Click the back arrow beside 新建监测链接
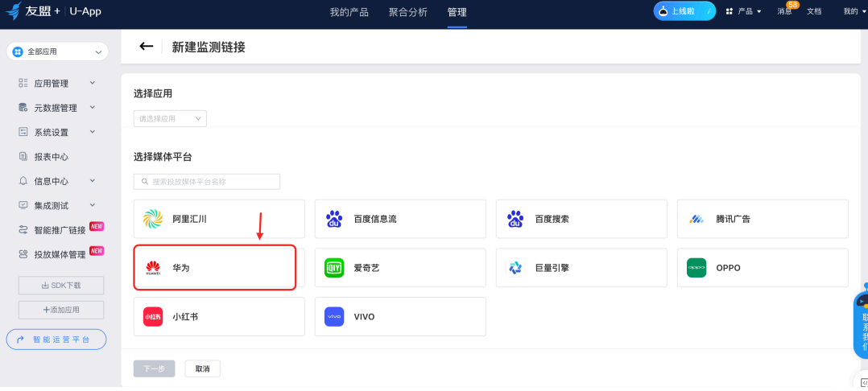This screenshot has width=868, height=391. (x=147, y=47)
